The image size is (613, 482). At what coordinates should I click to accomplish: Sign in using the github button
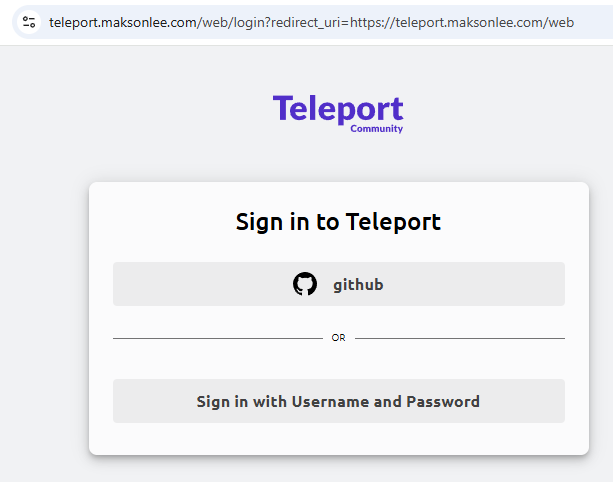[x=338, y=284]
